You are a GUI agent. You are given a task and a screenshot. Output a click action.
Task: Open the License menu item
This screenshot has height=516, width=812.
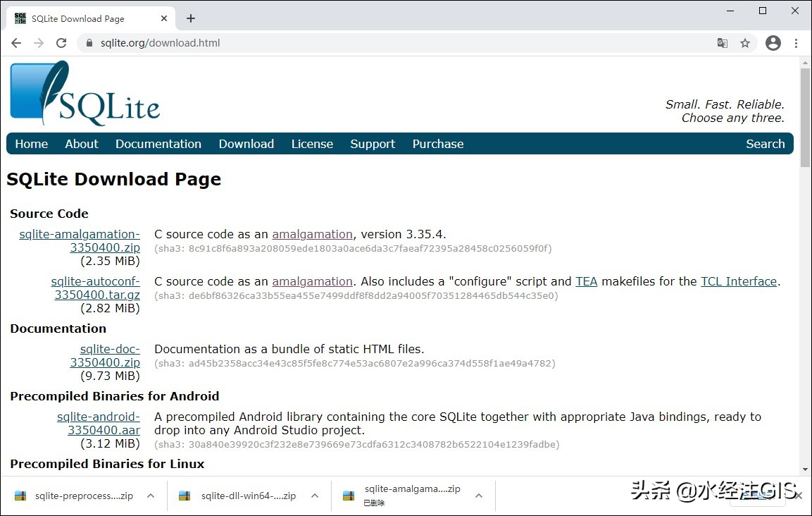click(312, 144)
